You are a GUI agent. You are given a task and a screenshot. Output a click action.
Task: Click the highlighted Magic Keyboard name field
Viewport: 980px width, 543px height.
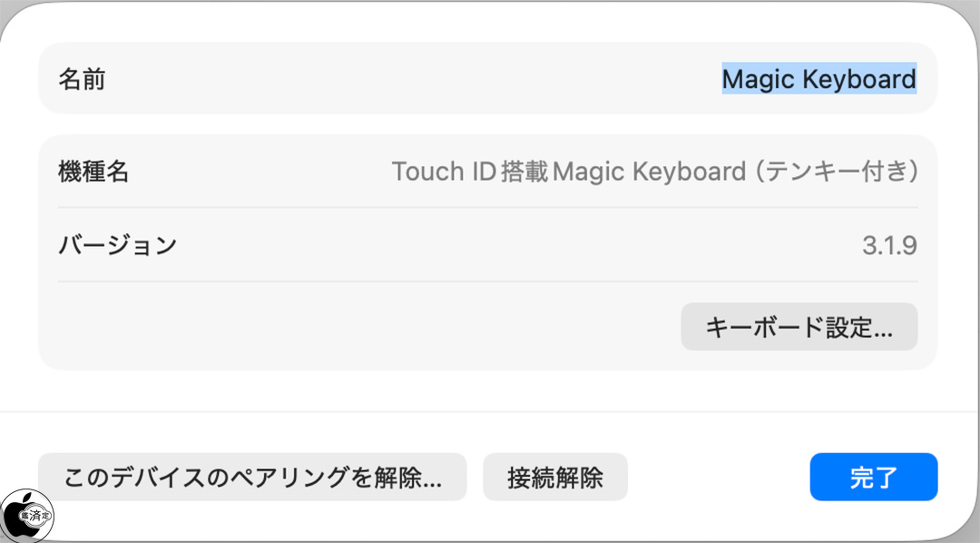(x=818, y=79)
